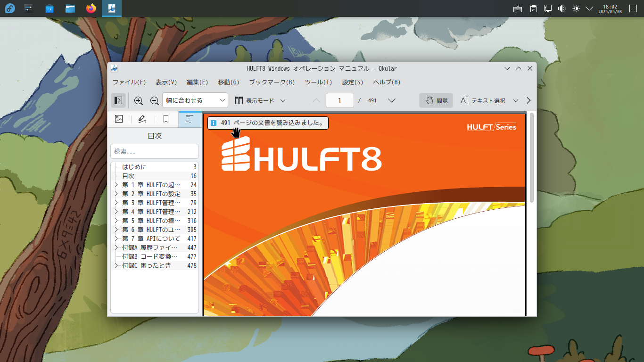Go to next page with down arrow
Image resolution: width=644 pixels, height=362 pixels.
point(391,100)
